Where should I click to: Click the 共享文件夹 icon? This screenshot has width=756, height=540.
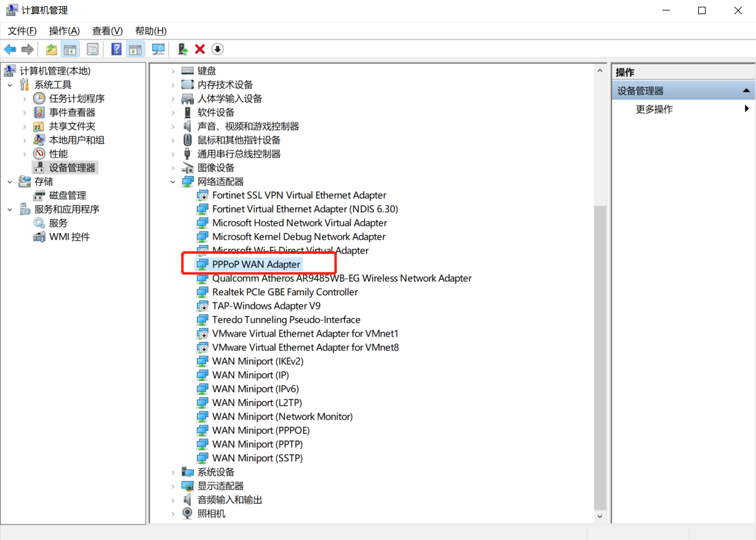tap(39, 126)
